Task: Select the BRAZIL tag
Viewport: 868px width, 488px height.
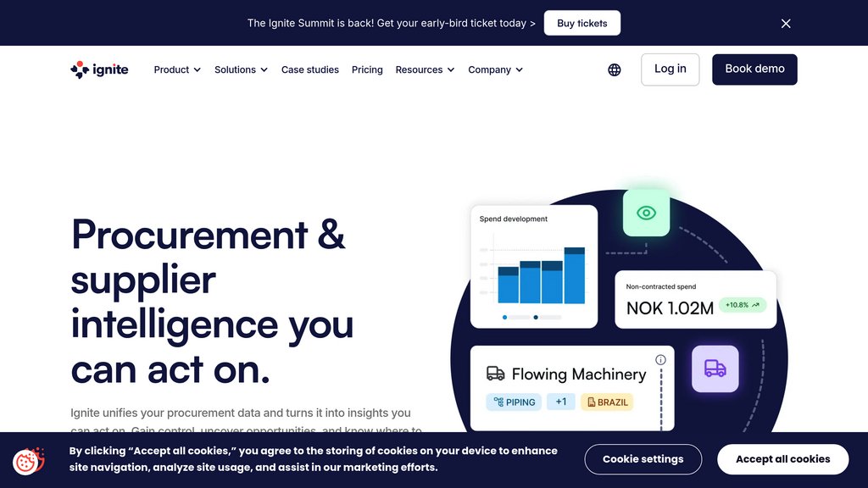Action: point(606,402)
